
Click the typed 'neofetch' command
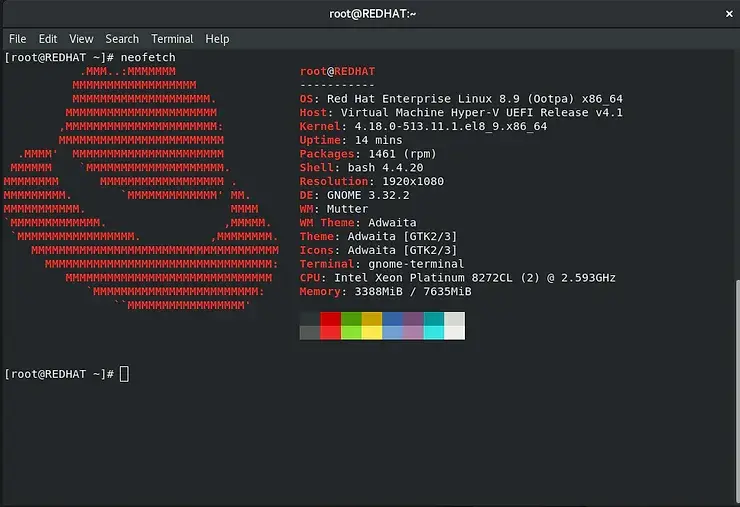(x=148, y=57)
